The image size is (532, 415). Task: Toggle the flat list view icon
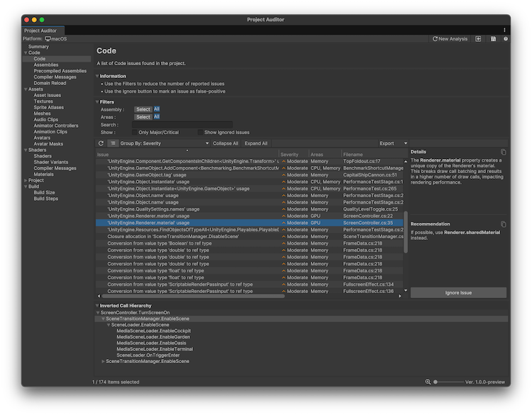(113, 143)
